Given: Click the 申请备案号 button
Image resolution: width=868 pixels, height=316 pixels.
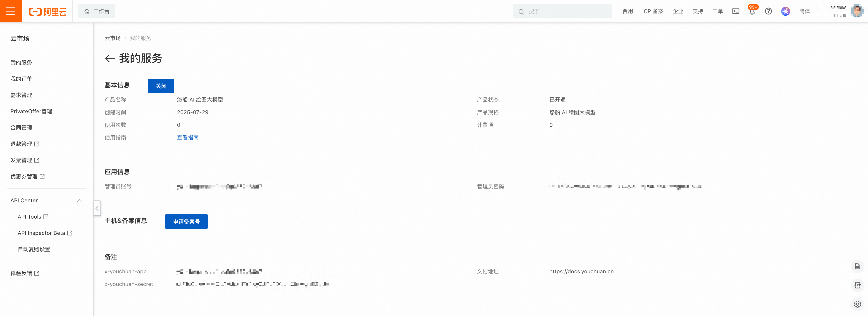Looking at the screenshot, I should pyautogui.click(x=186, y=222).
